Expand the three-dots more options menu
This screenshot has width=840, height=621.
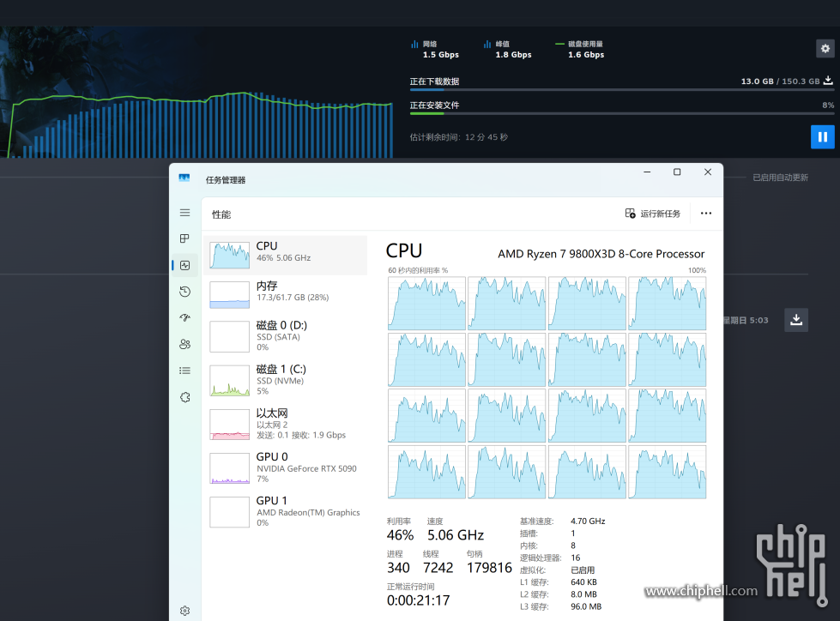click(x=705, y=214)
